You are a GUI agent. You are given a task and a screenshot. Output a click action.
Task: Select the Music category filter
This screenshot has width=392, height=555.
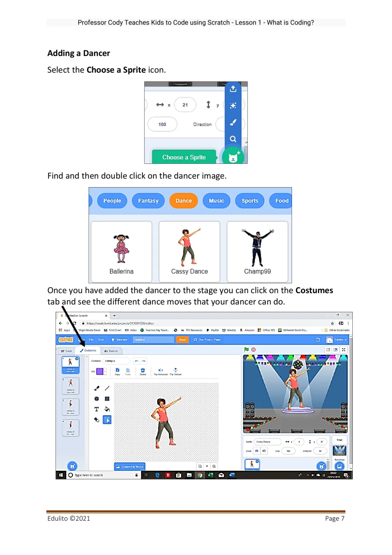coord(216,201)
